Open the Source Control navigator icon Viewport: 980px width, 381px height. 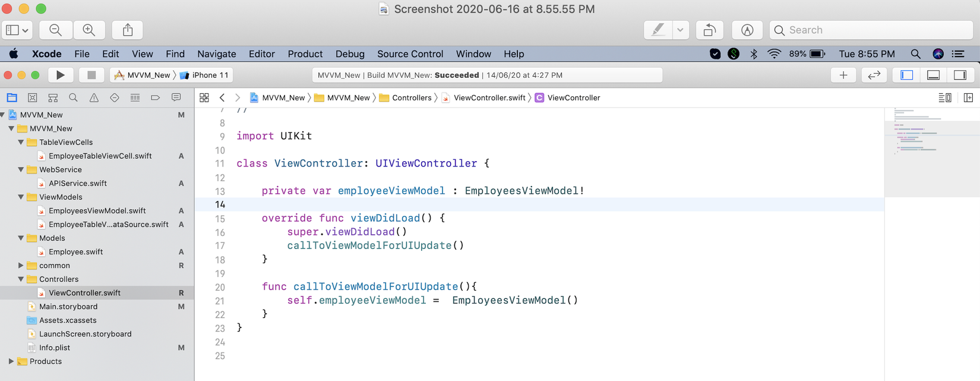tap(33, 97)
